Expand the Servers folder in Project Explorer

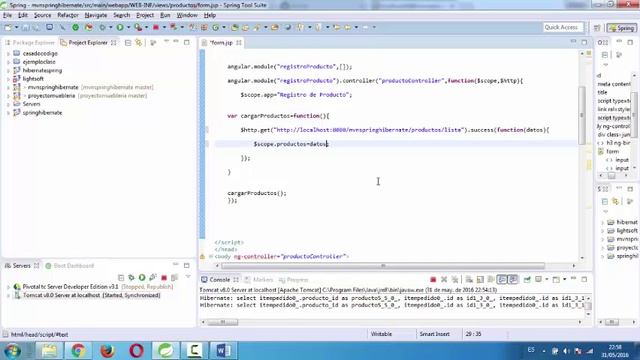tap(8, 104)
